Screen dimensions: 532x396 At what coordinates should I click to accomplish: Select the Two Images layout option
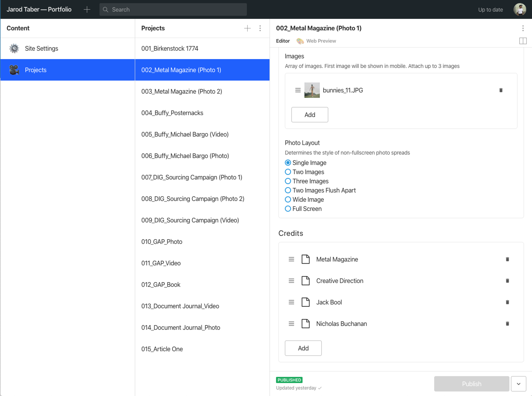(x=288, y=172)
